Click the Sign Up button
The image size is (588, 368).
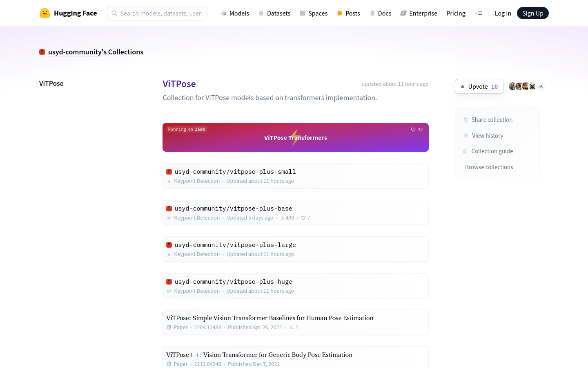coord(532,13)
